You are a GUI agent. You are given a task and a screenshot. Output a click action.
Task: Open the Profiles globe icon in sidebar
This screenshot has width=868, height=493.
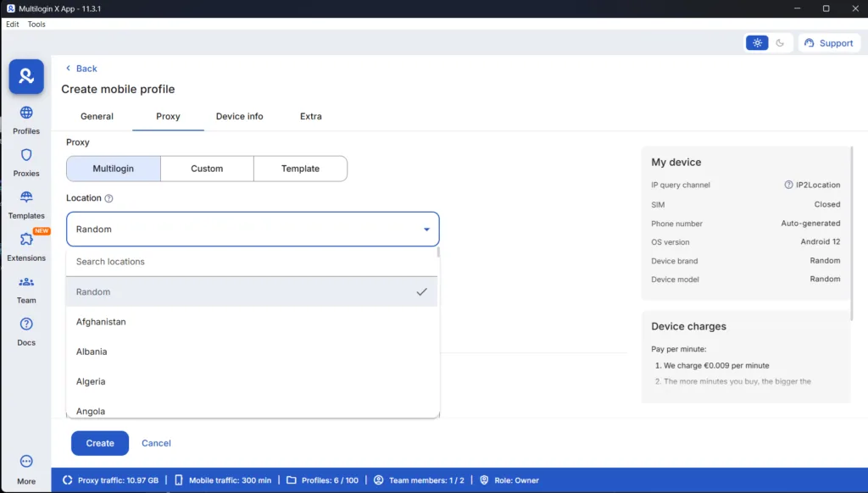(26, 114)
